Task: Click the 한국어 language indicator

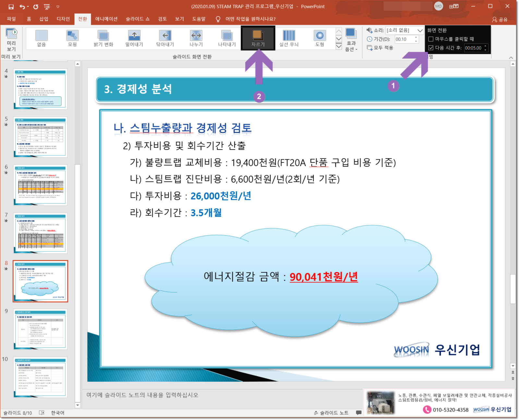Action: click(x=58, y=413)
